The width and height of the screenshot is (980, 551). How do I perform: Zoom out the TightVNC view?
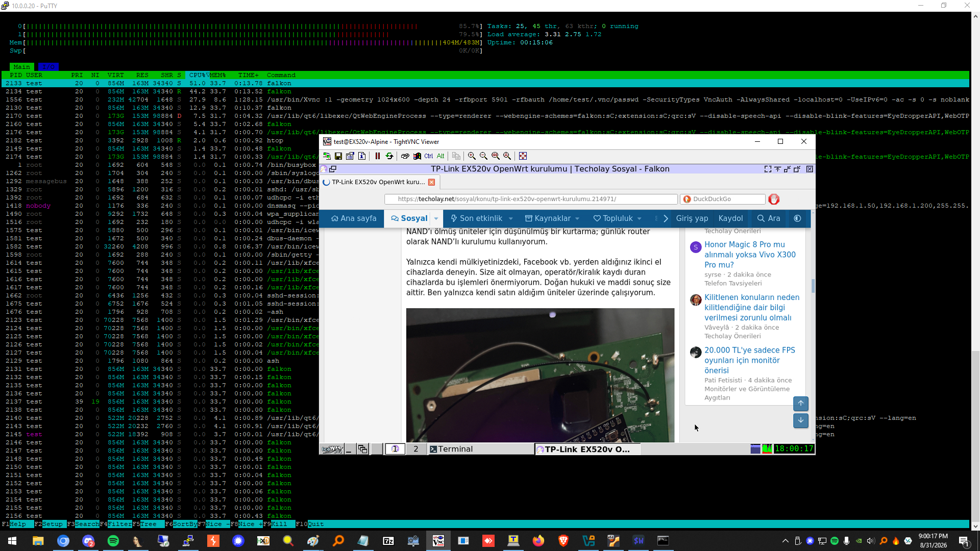(483, 156)
